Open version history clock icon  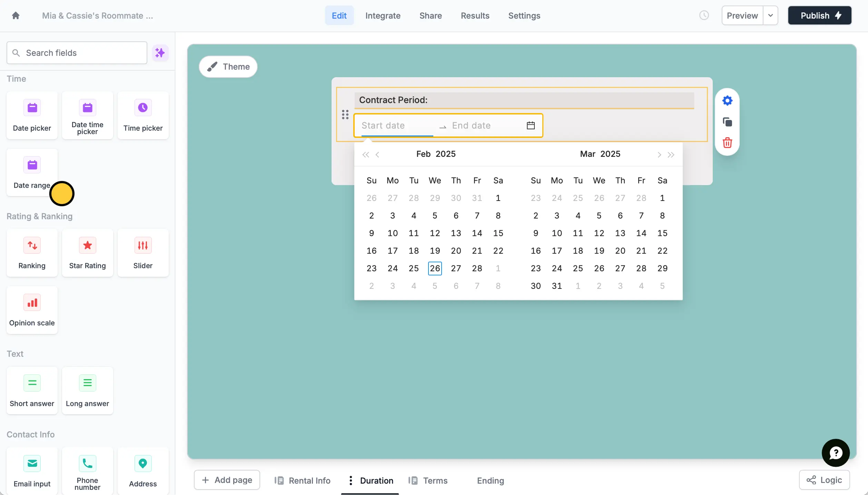click(704, 16)
